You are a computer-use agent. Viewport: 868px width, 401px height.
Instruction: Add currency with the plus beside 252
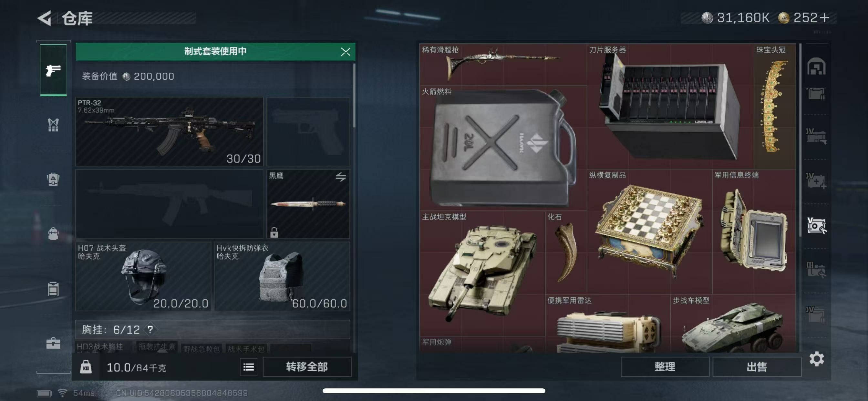click(x=824, y=17)
